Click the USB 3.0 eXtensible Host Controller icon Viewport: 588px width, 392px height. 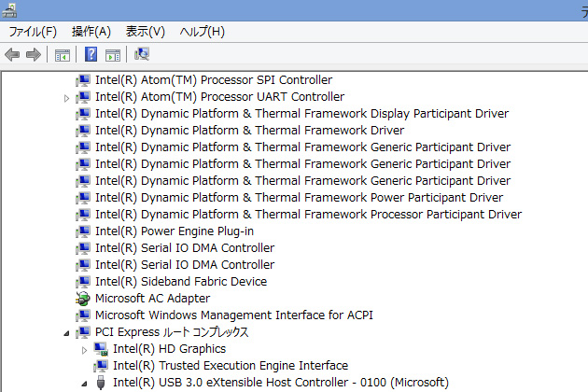coord(102,383)
